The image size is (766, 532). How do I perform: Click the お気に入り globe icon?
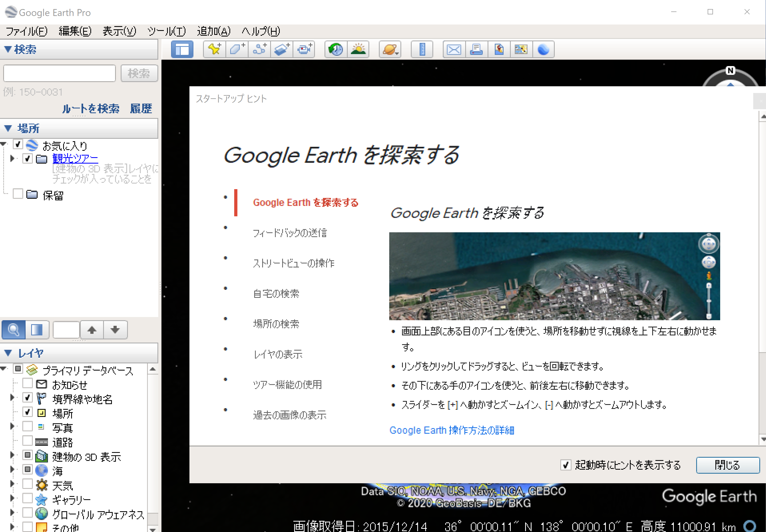coord(32,145)
